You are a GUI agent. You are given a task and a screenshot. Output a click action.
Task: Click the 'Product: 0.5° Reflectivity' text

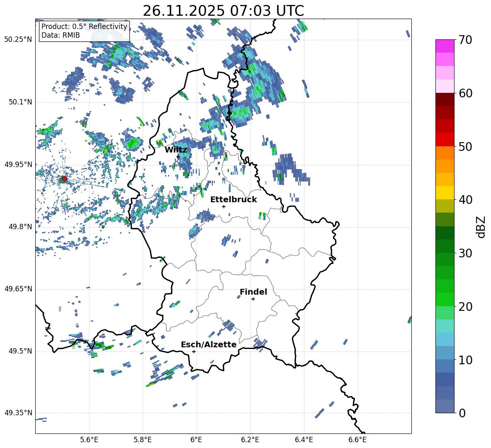click(84, 27)
